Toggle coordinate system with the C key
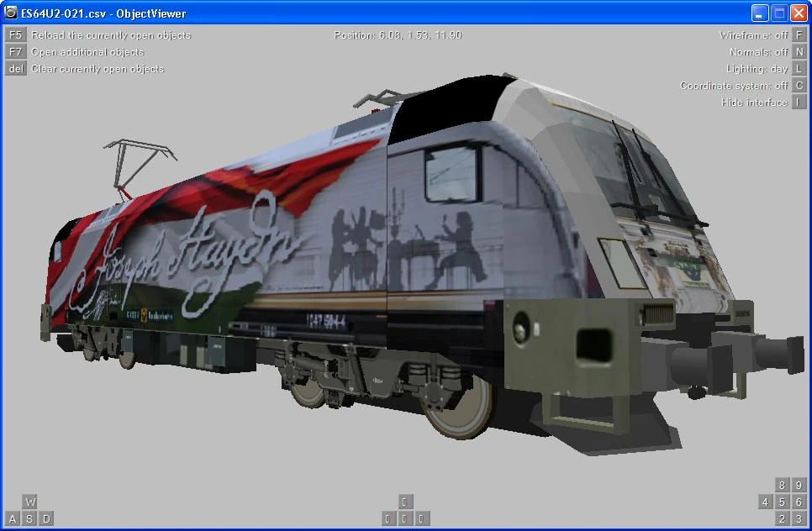The width and height of the screenshot is (812, 531). [x=799, y=86]
